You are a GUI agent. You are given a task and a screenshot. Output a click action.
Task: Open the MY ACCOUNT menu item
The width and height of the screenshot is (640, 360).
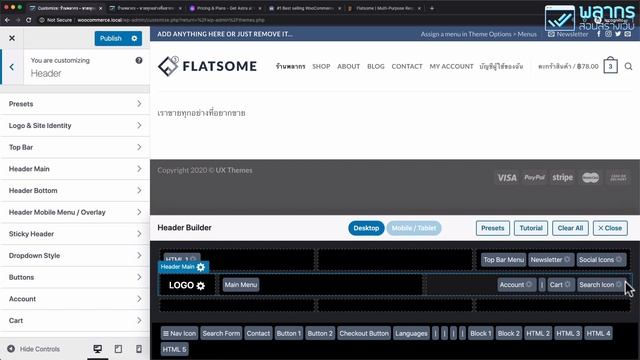451,66
